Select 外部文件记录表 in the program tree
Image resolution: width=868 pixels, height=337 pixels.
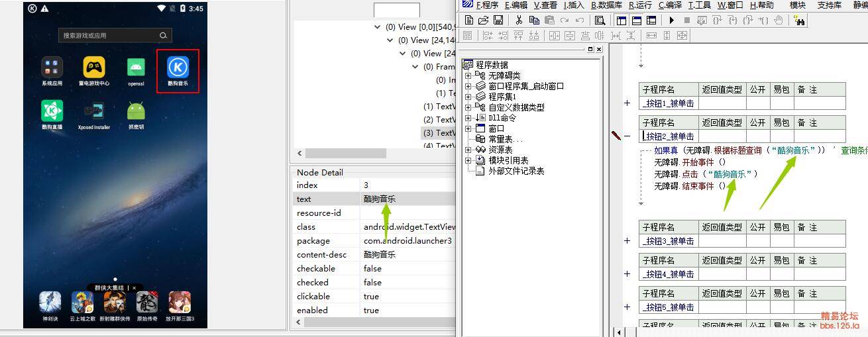(x=516, y=171)
